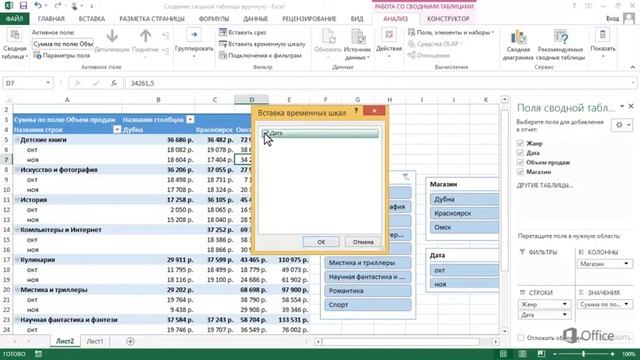Select Омск in Магазин slicer
Image resolution: width=640 pixels, height=360 pixels.
(x=464, y=227)
